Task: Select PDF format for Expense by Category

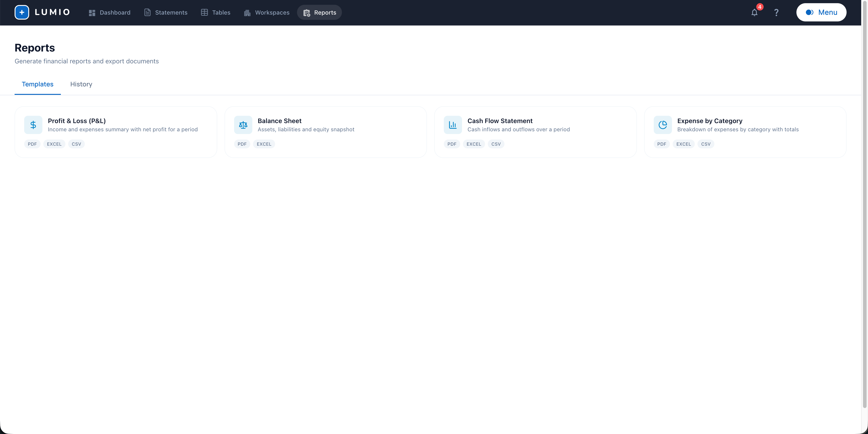Action: coord(662,144)
